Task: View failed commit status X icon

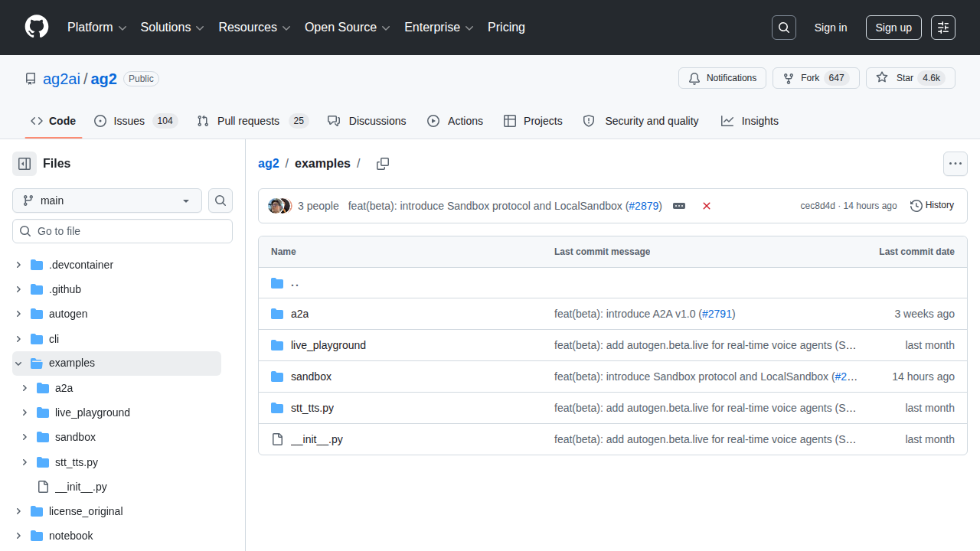Action: (x=707, y=206)
